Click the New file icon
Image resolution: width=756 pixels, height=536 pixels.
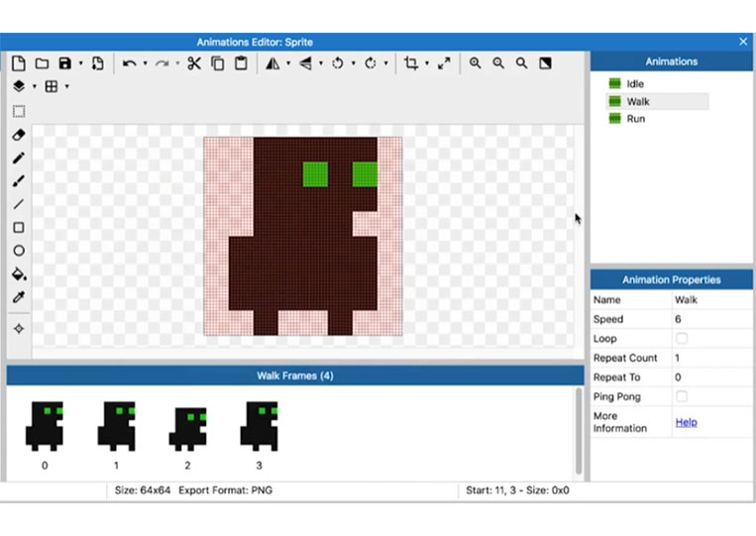coord(18,63)
